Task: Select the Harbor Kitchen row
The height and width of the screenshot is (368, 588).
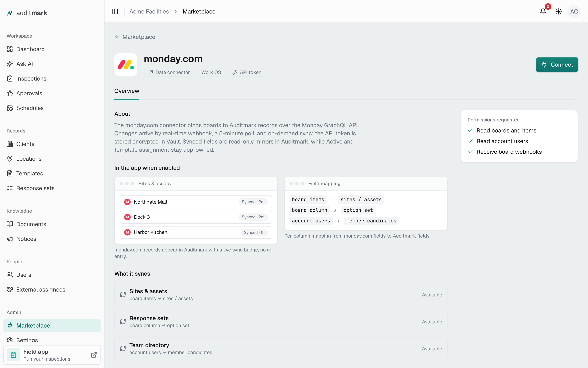Action: [x=196, y=232]
